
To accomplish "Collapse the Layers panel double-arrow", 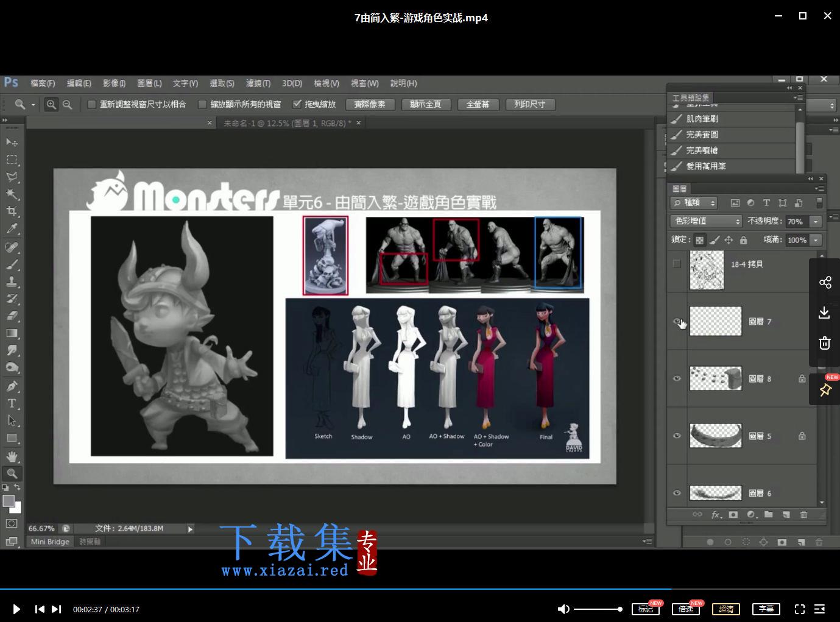I will 810,179.
